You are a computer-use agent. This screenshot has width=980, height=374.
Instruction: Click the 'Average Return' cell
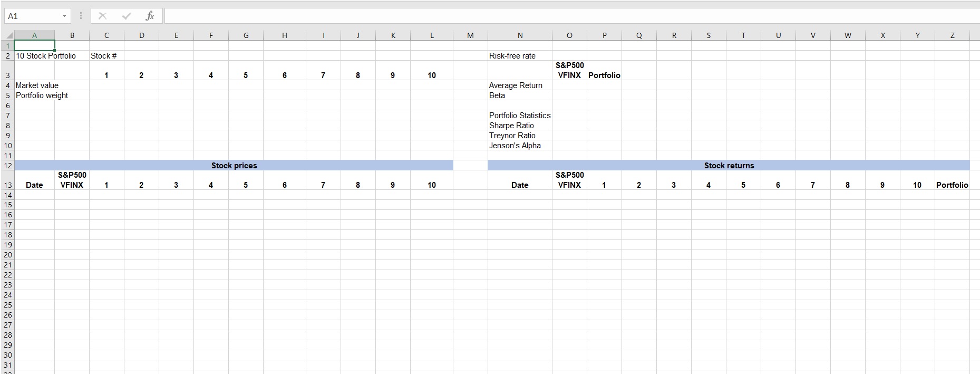(x=520, y=85)
